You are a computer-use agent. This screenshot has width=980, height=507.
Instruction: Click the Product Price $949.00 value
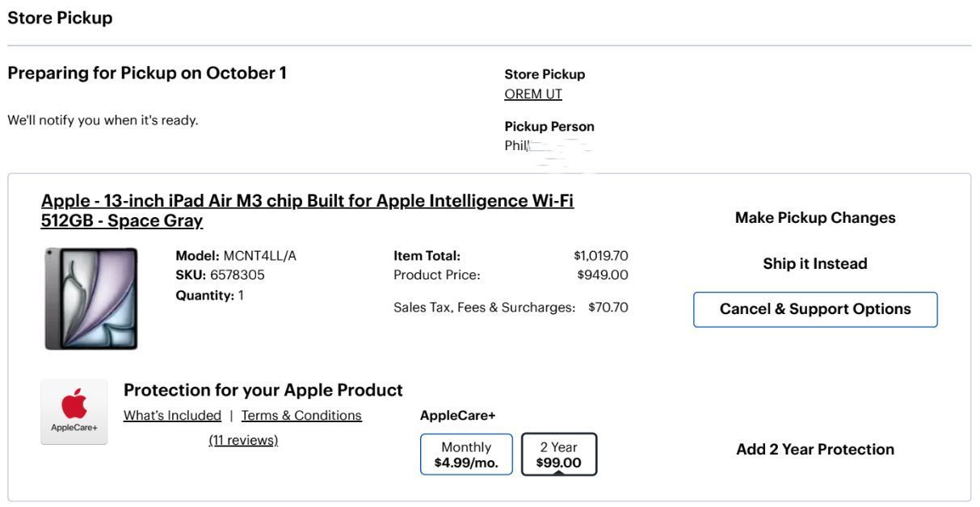click(x=603, y=274)
